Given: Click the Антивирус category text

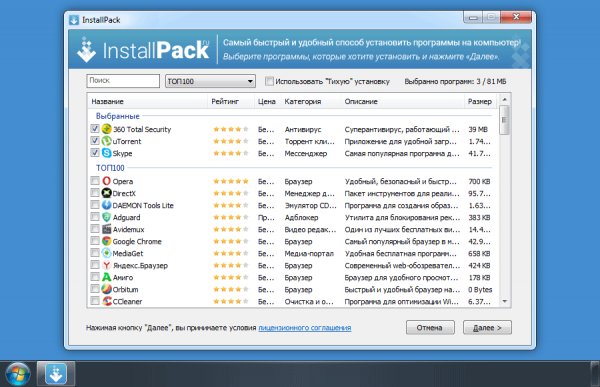Looking at the screenshot, I should click(303, 129).
